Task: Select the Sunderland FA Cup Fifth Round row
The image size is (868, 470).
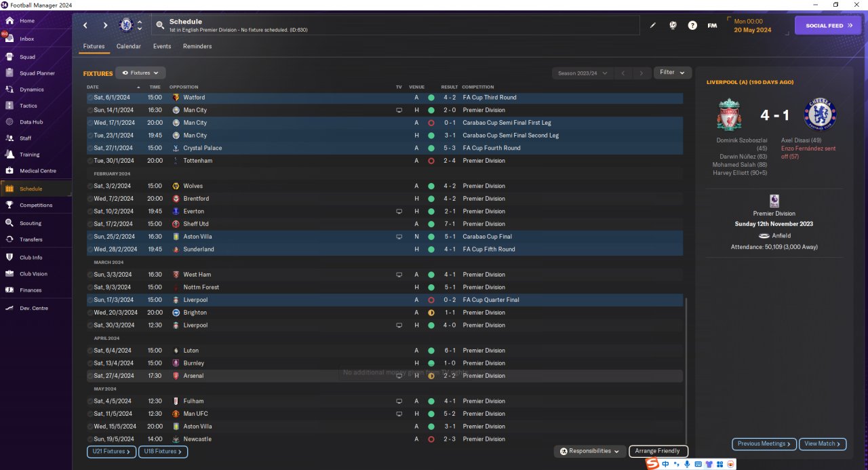Action: click(384, 249)
